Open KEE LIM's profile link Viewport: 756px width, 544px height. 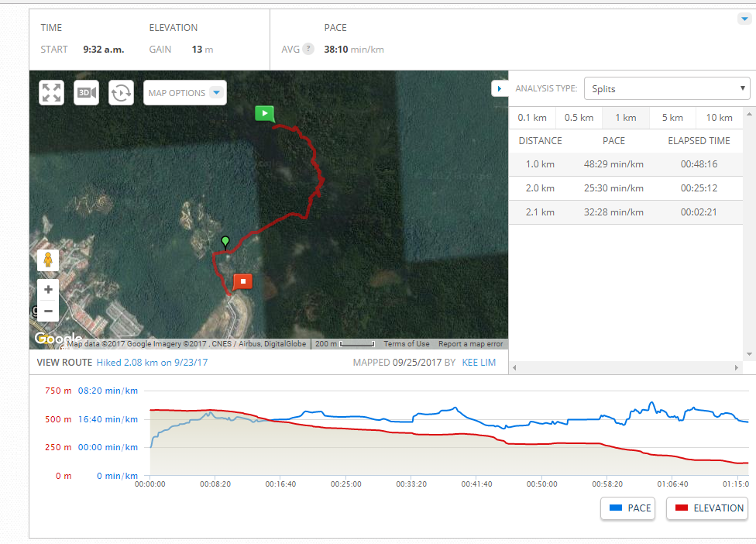pos(479,362)
